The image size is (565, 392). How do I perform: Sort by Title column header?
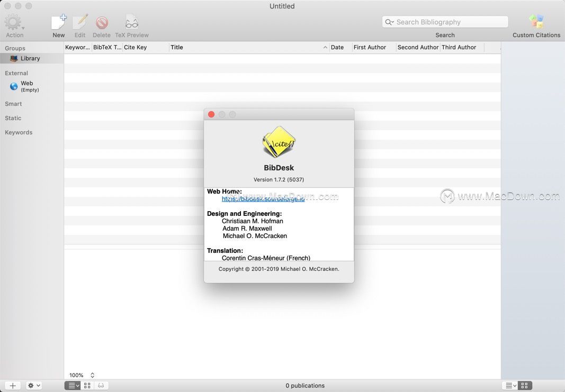click(x=249, y=47)
